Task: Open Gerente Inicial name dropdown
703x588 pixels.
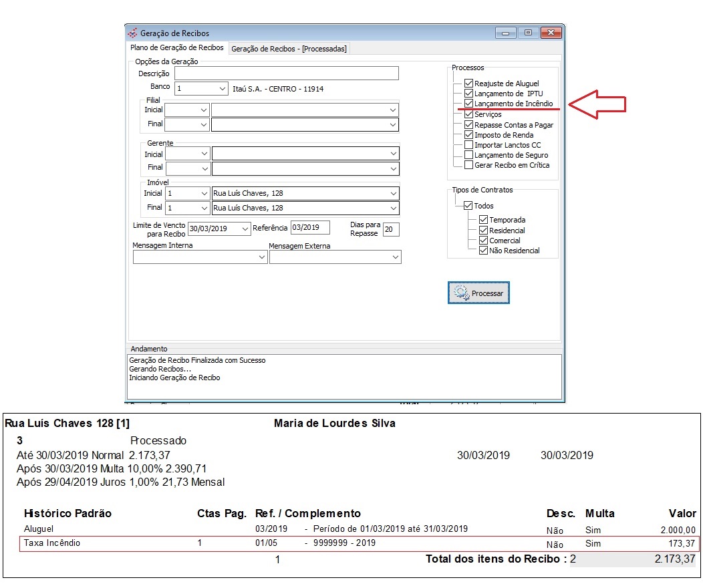Action: (393, 154)
